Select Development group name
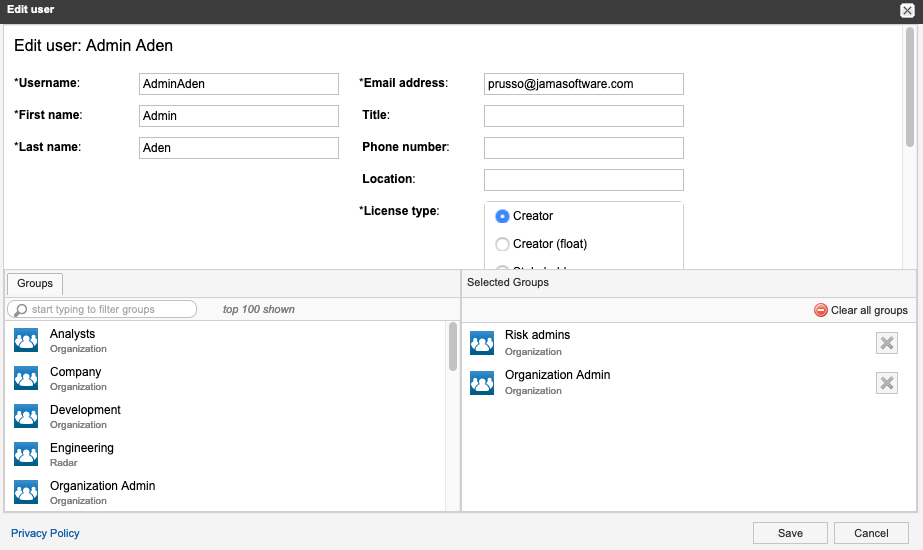 (85, 410)
